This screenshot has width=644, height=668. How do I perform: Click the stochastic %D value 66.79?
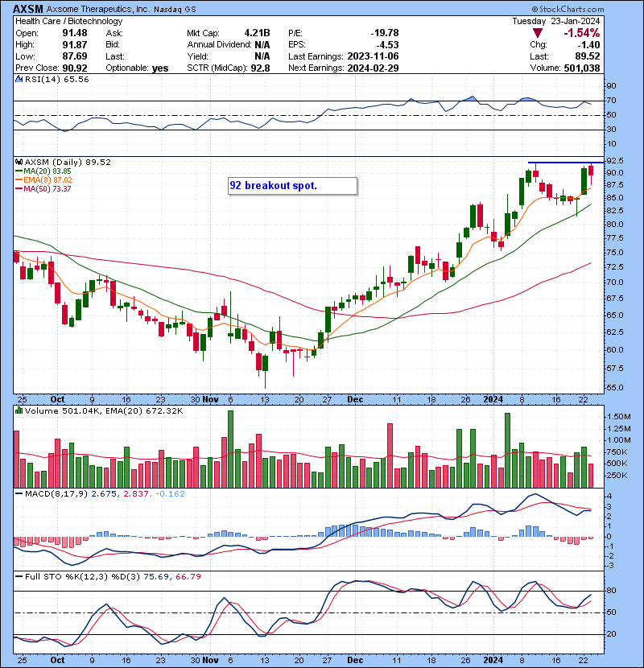[x=188, y=577]
